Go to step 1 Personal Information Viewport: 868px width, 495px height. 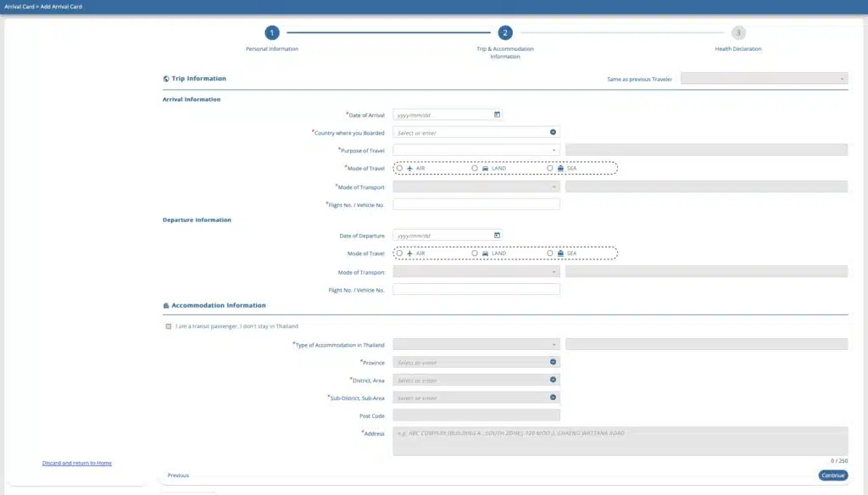click(x=272, y=33)
